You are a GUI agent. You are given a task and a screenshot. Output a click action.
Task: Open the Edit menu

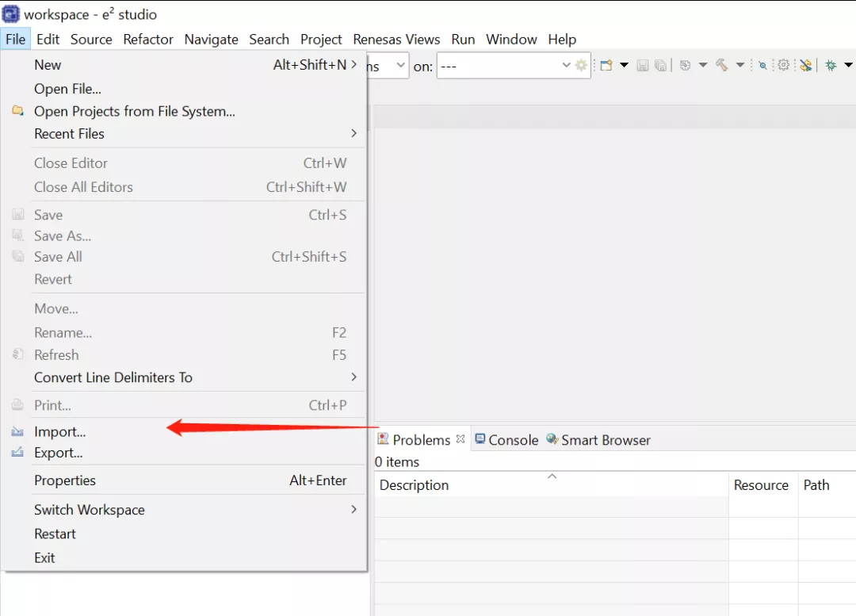point(48,40)
